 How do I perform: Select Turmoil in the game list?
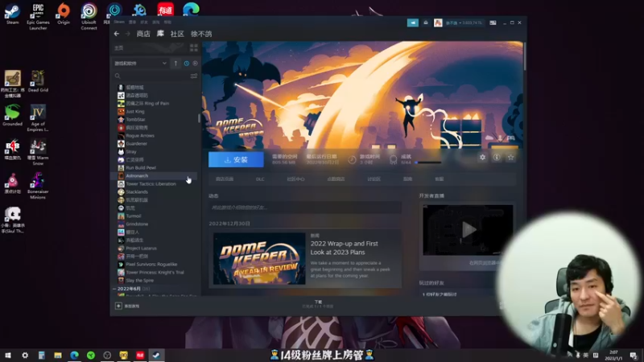point(134,216)
